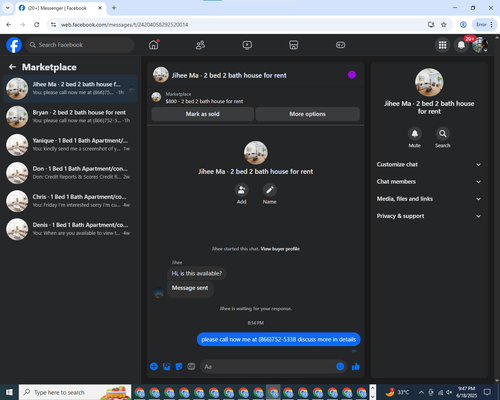Click the 'Message sent' bubble
The image size is (500, 400).
tap(190, 288)
